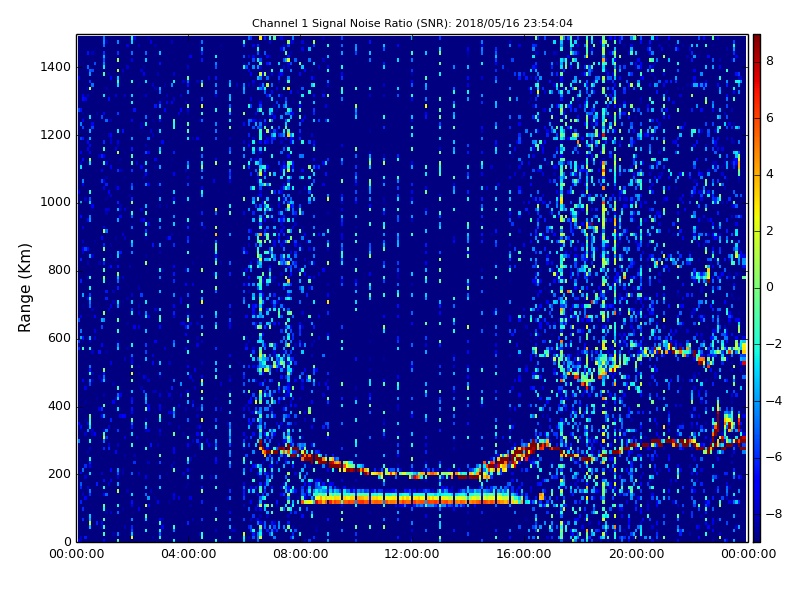
Task: Click the x-axis tick label '12:00:00'
Action: pos(412,554)
